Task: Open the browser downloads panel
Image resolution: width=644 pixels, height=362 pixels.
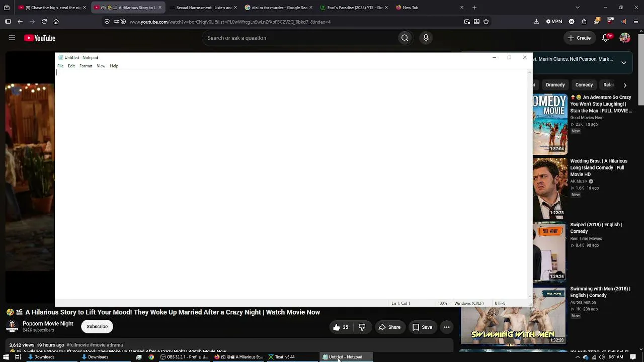Action: point(536,22)
